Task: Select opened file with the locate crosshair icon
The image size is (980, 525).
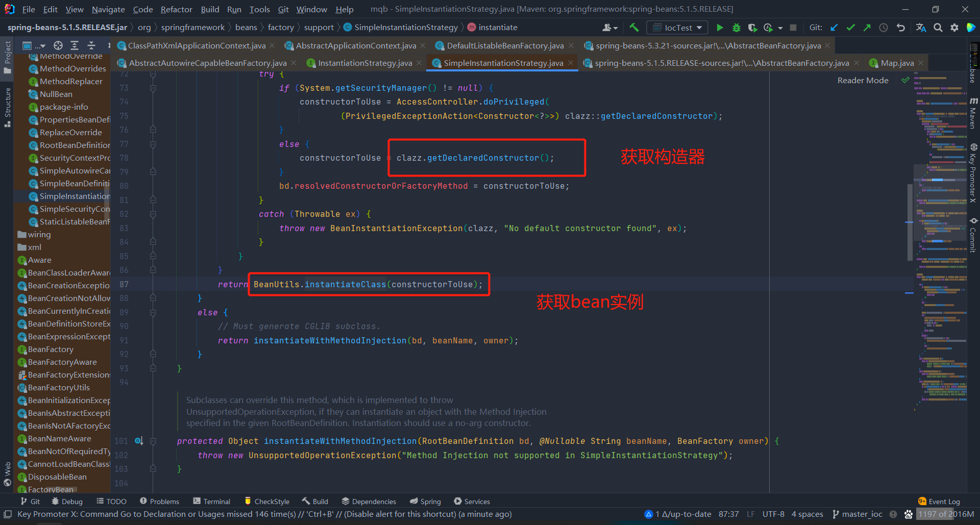Action: [x=58, y=45]
